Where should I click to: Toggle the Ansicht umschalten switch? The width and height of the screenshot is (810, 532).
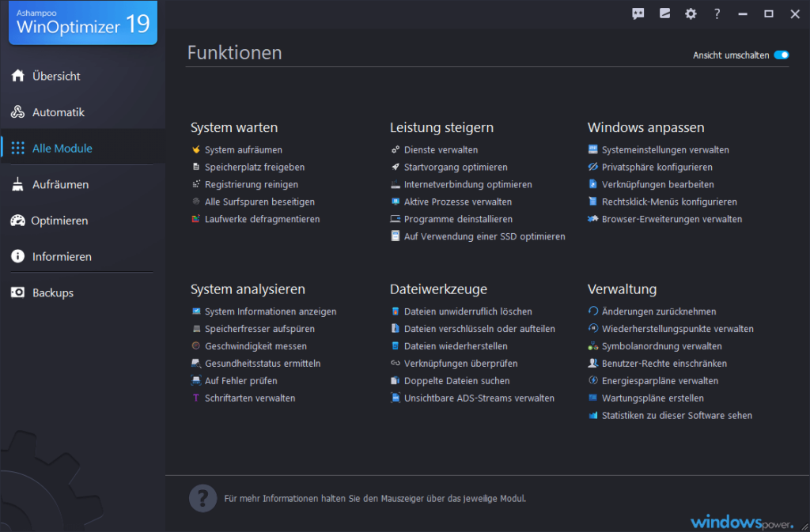[782, 55]
